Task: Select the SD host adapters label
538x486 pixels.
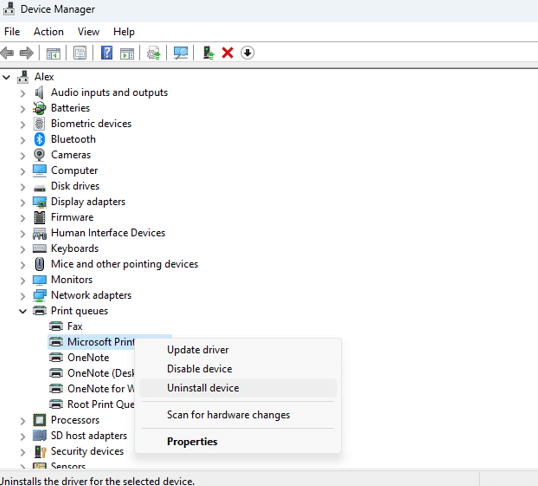Action: tap(89, 436)
